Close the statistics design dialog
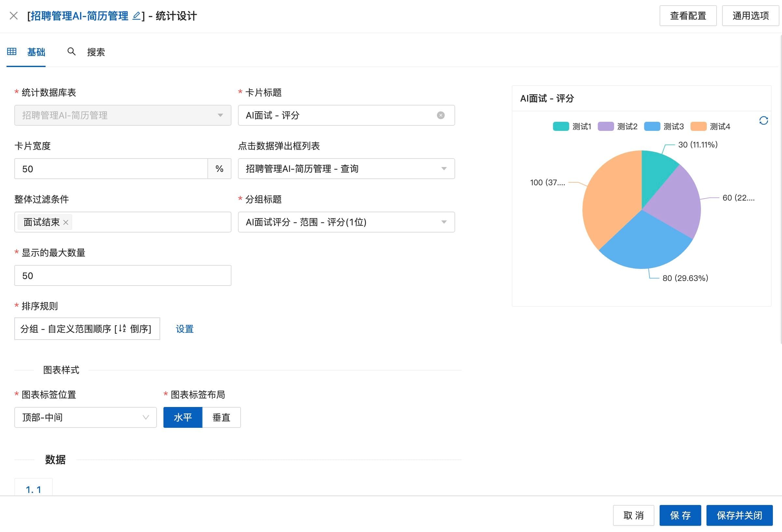This screenshot has height=532, width=782. point(13,16)
